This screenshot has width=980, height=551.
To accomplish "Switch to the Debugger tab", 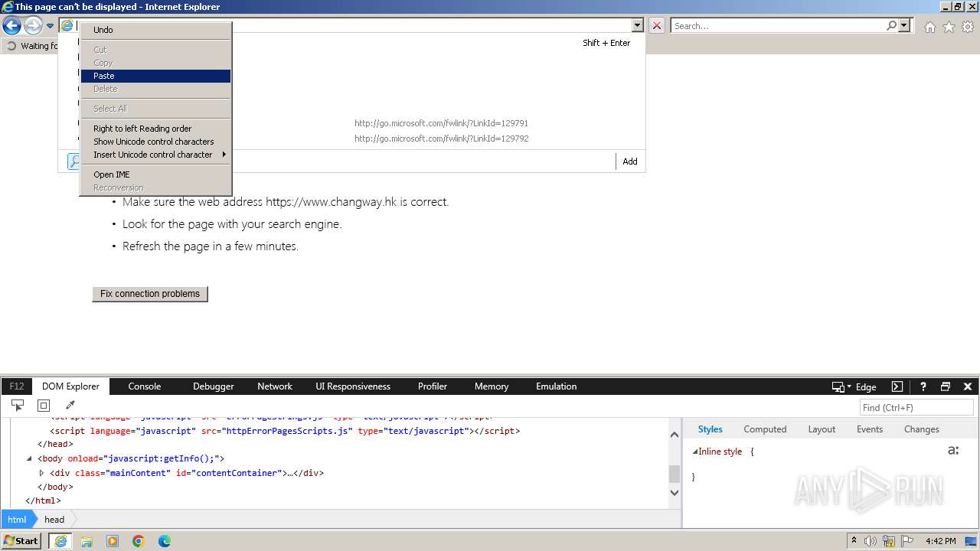I will (x=214, y=386).
